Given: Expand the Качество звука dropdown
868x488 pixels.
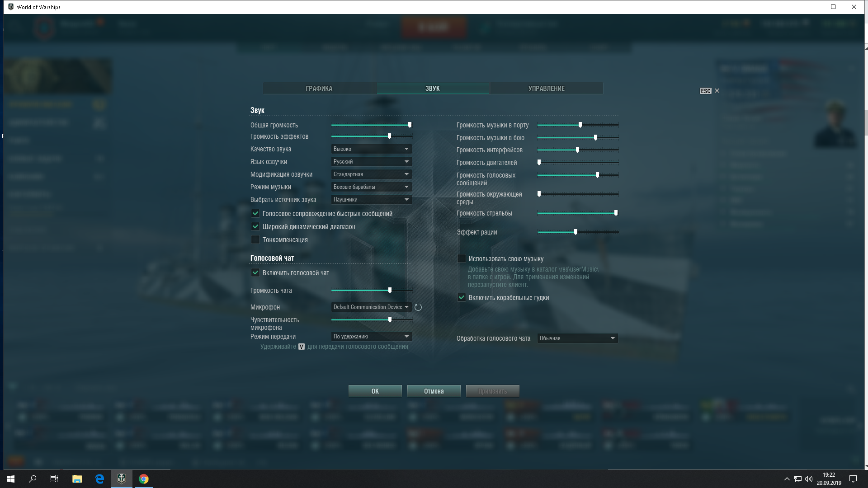Looking at the screenshot, I should click(x=371, y=149).
